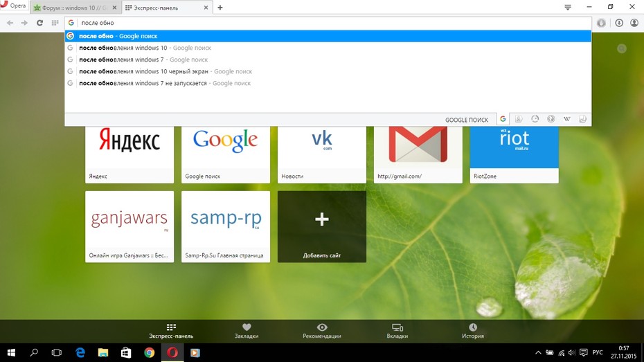
Task: Open История clock icon in bottom bar
Action: coord(473,331)
